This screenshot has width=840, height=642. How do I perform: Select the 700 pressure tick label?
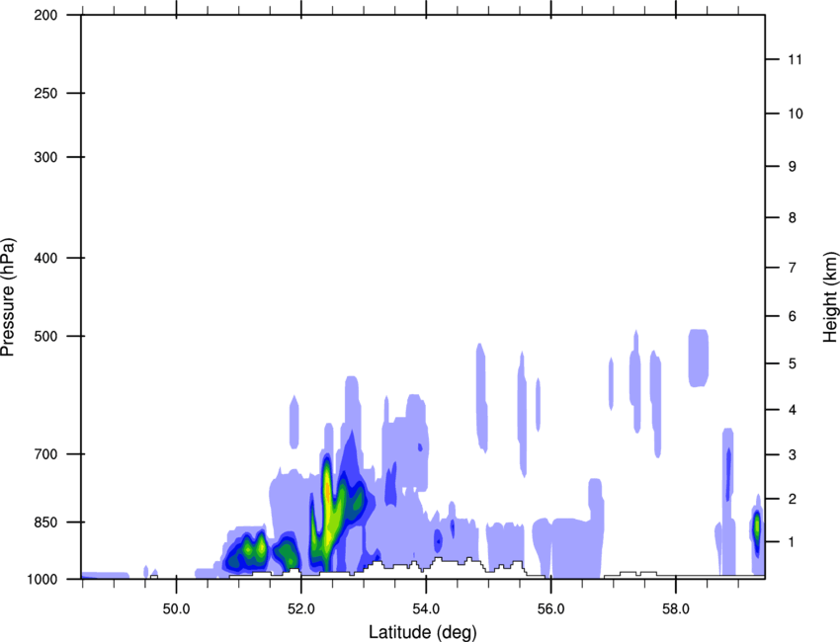[x=45, y=454]
